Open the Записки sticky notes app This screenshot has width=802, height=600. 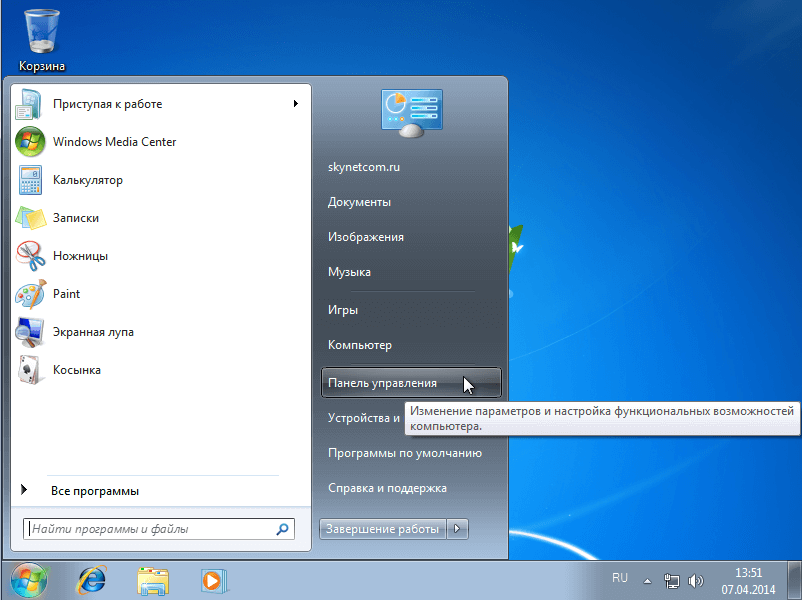coord(75,218)
